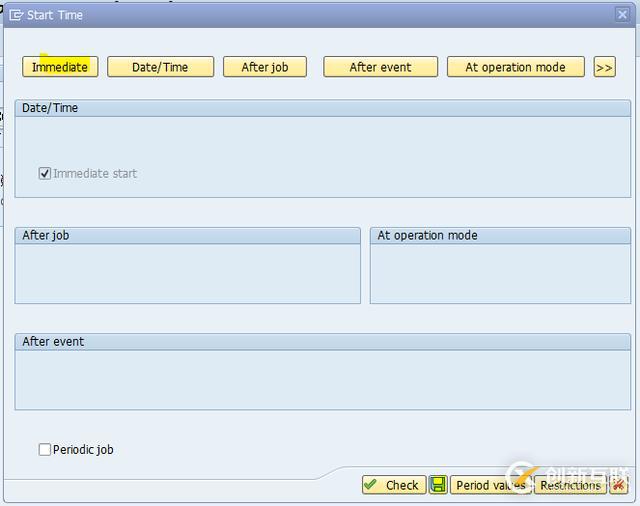Pick the After event button
The height and width of the screenshot is (506, 640).
pos(380,67)
